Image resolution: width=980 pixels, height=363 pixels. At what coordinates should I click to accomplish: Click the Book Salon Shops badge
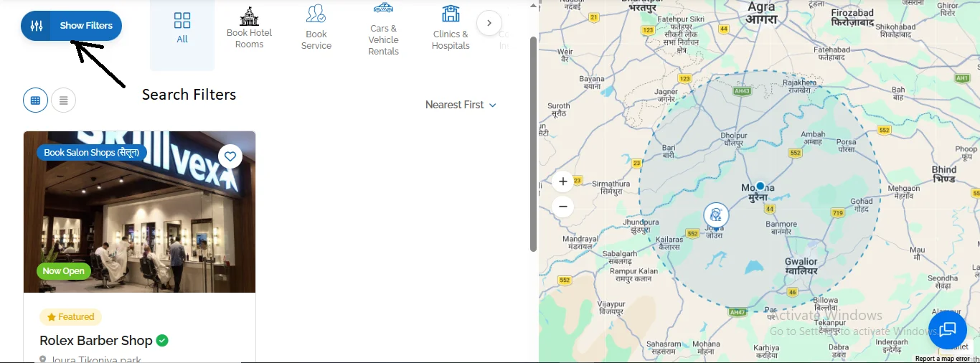coord(92,152)
